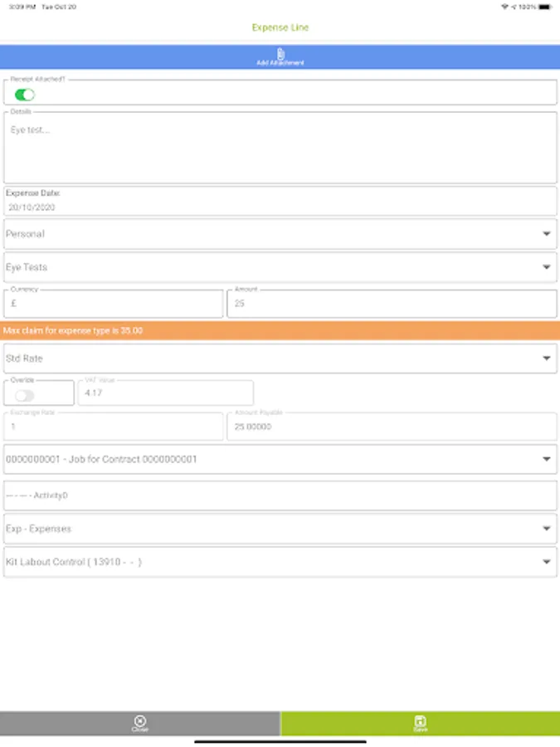Click the Currency input field

114,305
